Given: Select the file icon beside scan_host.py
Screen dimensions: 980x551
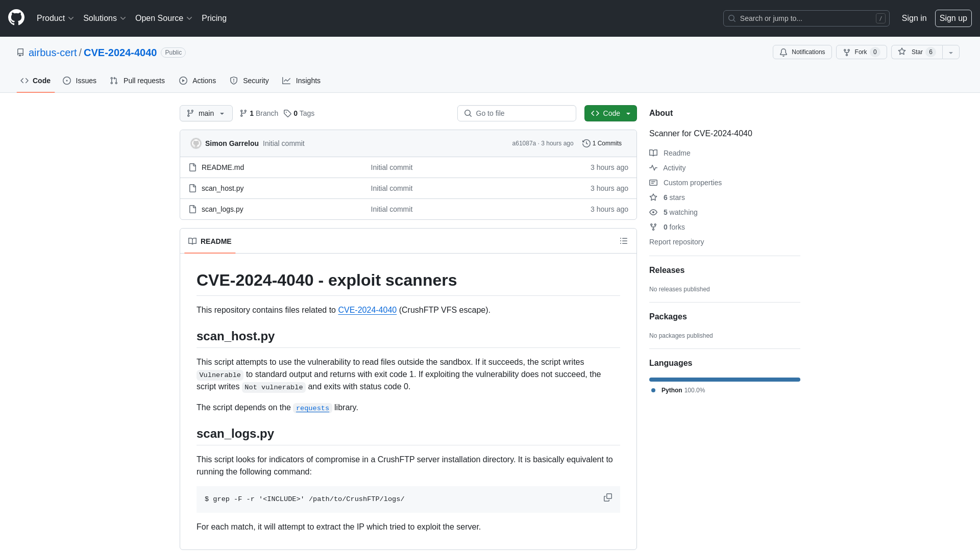Looking at the screenshot, I should (192, 188).
